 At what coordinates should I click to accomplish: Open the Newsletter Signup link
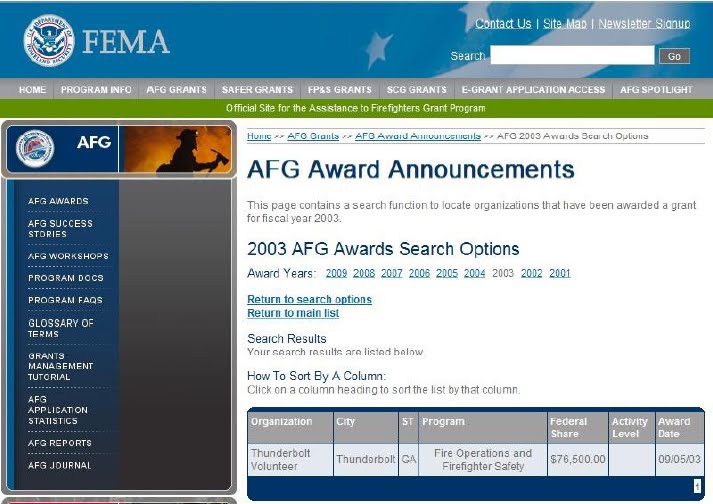click(x=644, y=24)
